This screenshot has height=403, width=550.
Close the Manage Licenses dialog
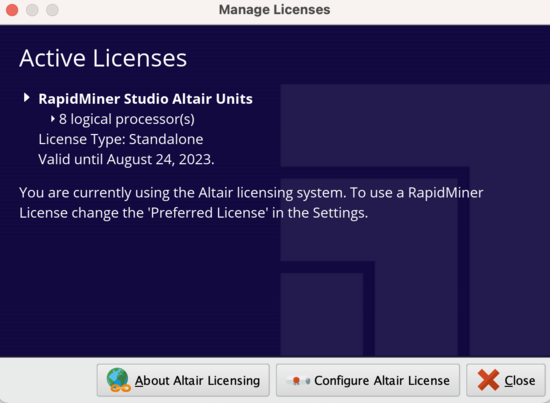[505, 380]
